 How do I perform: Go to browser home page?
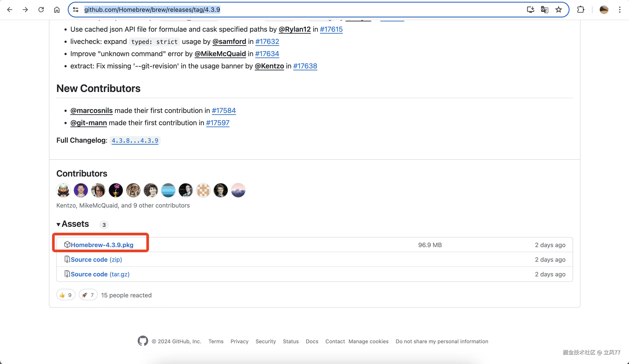[x=57, y=10]
